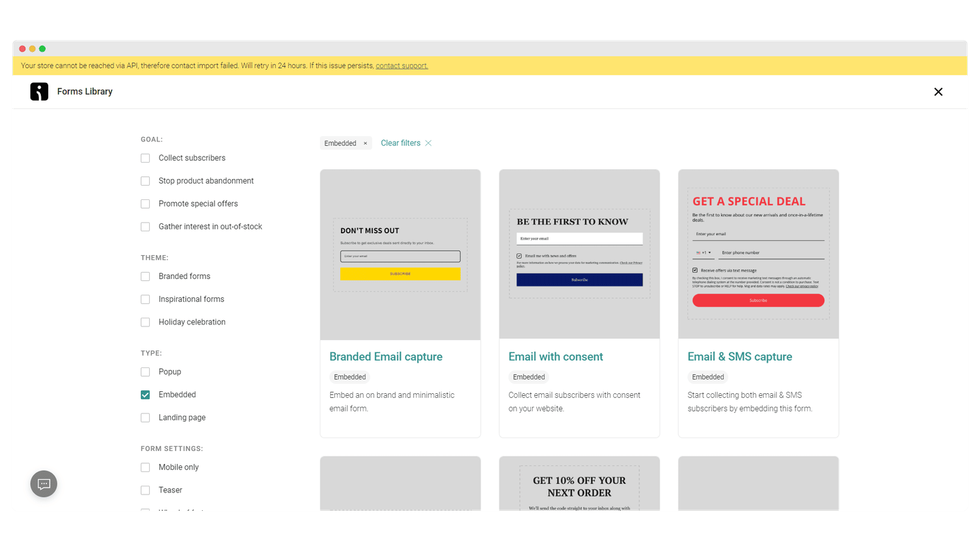The height and width of the screenshot is (551, 980).
Task: Uncheck the Embedded type filter
Action: pos(145,395)
